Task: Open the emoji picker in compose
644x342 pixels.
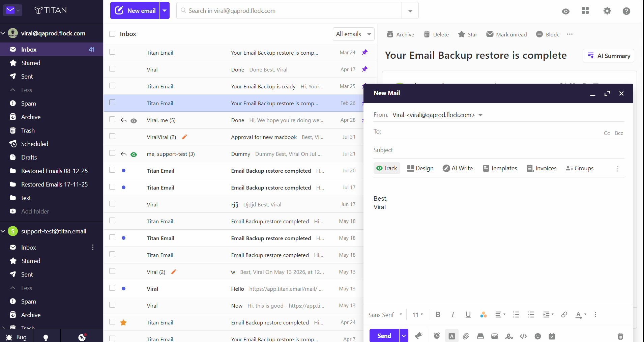Action: tap(538, 336)
